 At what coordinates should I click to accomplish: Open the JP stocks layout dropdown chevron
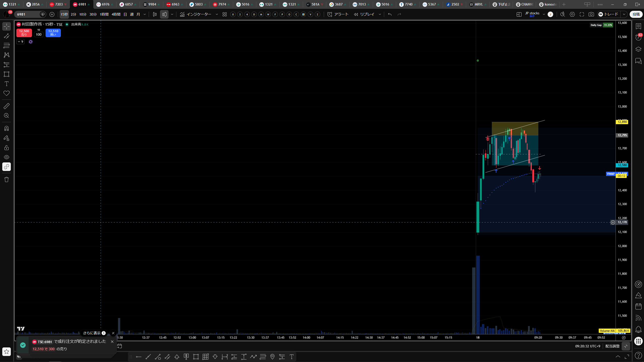(x=544, y=15)
